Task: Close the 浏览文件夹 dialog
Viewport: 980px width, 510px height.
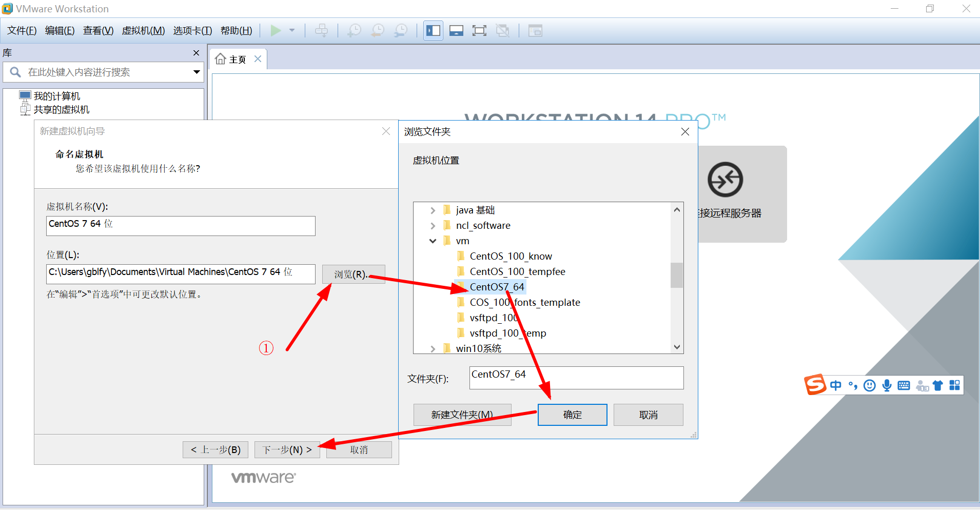Action: click(x=685, y=132)
